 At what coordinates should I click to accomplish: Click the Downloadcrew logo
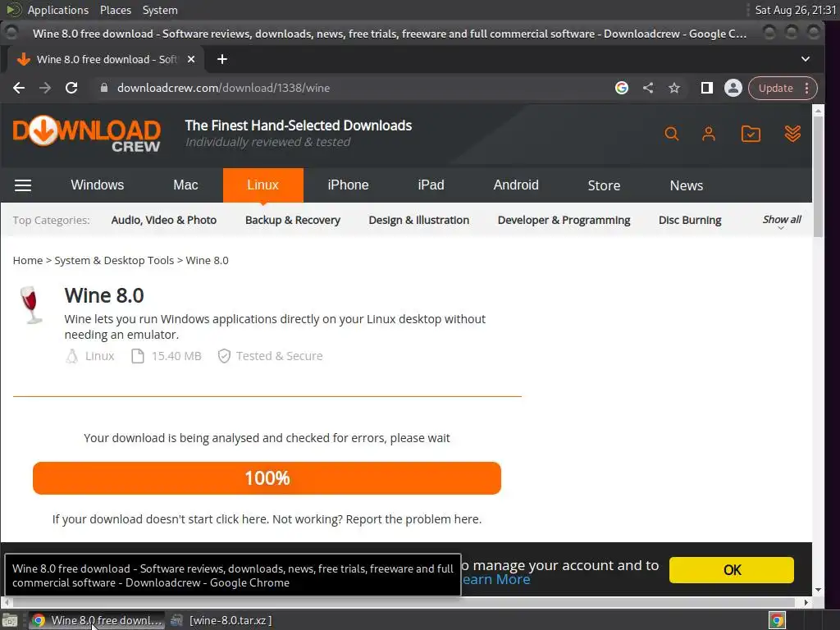[x=86, y=134]
